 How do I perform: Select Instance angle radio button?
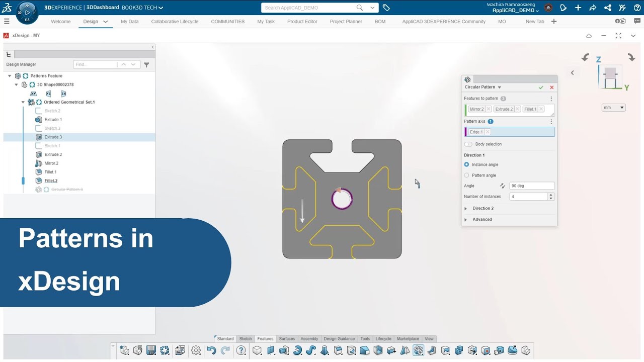click(466, 164)
